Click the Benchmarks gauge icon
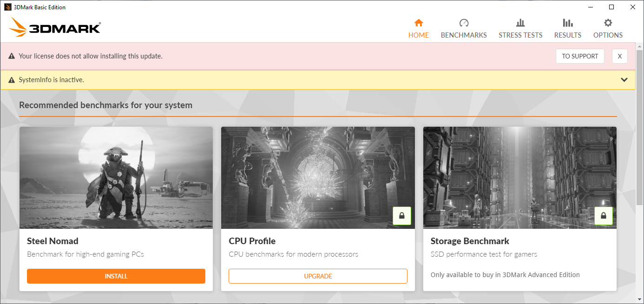644x304 pixels. [464, 23]
